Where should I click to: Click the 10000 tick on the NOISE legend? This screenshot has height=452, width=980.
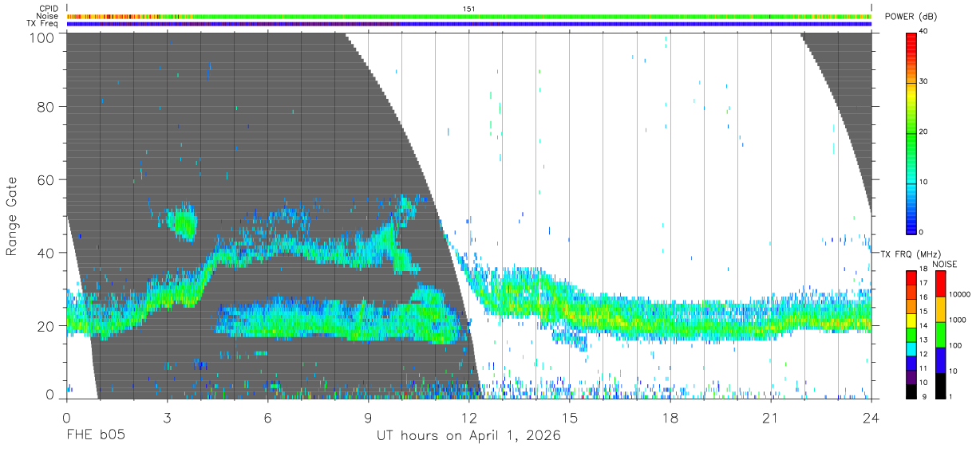point(959,294)
